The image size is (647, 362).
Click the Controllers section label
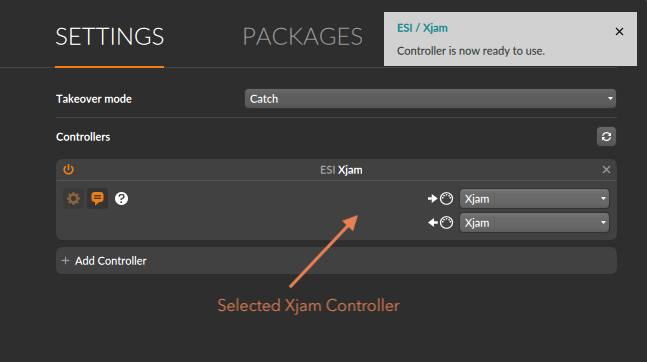click(x=83, y=137)
